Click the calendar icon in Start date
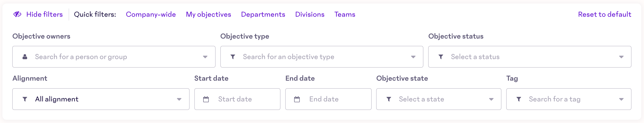 [x=206, y=99]
